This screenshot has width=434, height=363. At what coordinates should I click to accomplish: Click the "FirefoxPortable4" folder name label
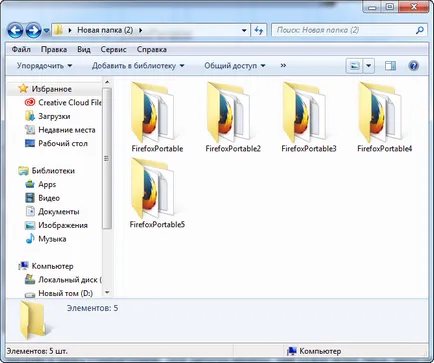pyautogui.click(x=385, y=149)
